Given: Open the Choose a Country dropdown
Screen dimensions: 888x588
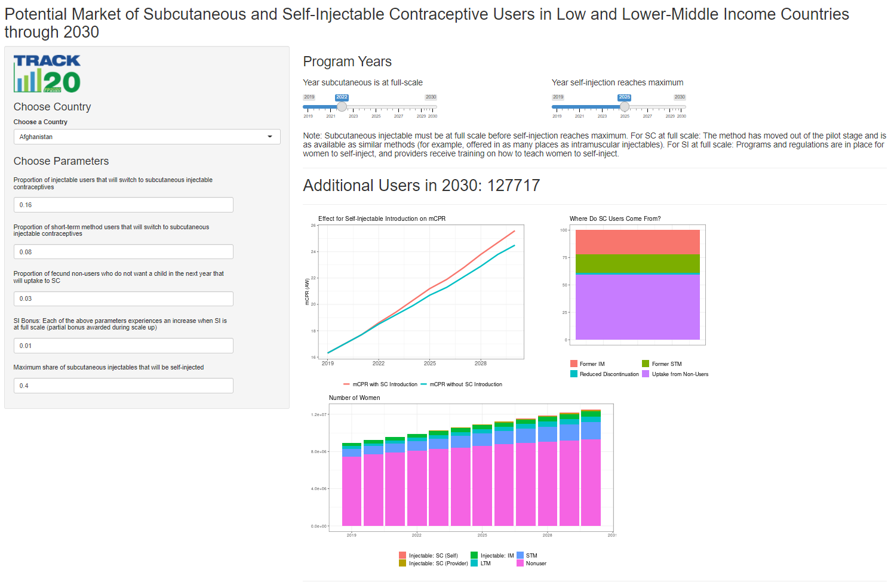Looking at the screenshot, I should click(x=146, y=137).
